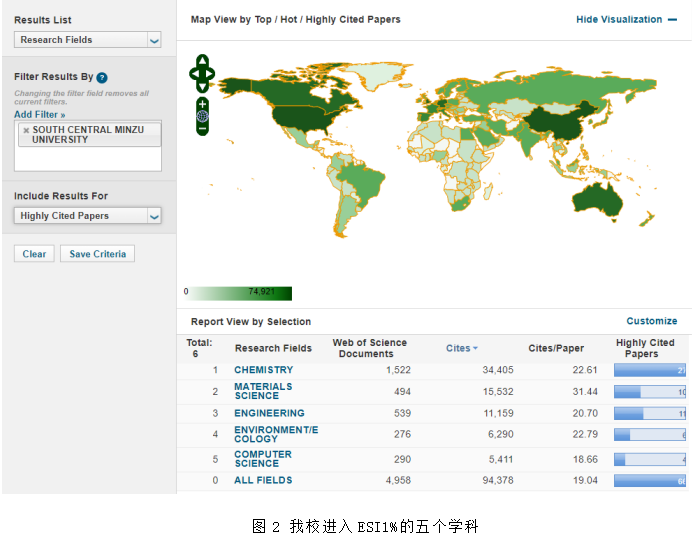Click Brazil on the world map
The width and height of the screenshot is (692, 536).
pyautogui.click(x=363, y=181)
